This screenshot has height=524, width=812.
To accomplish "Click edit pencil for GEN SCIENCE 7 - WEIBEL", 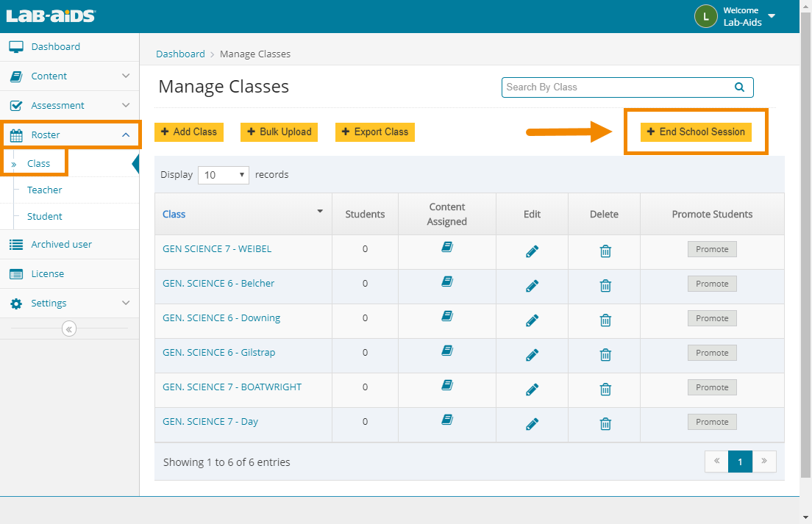I will coord(532,251).
